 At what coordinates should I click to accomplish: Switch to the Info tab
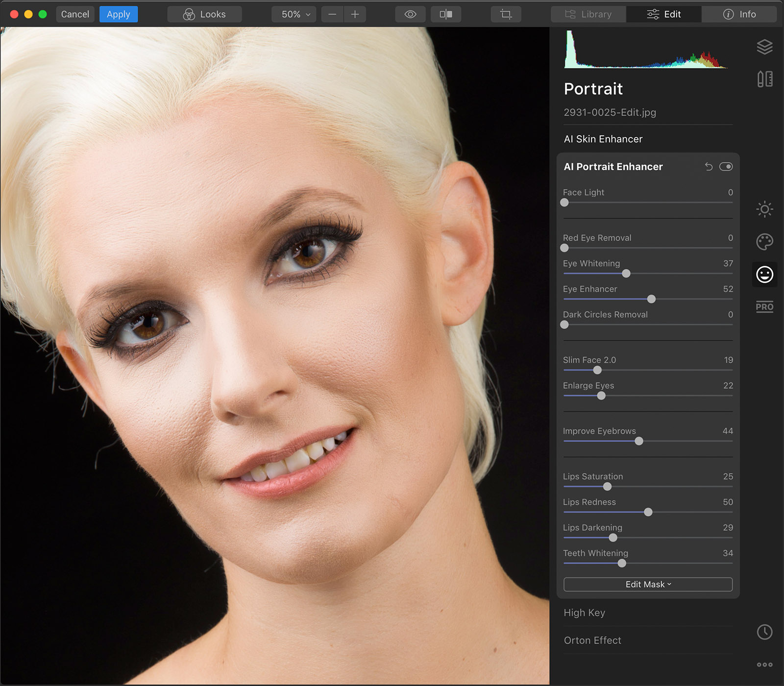(x=739, y=14)
